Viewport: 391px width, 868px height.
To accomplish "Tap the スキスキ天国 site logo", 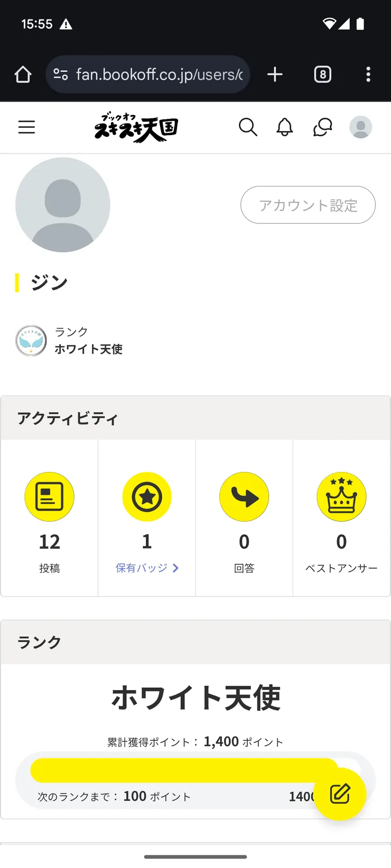I will coord(136,127).
